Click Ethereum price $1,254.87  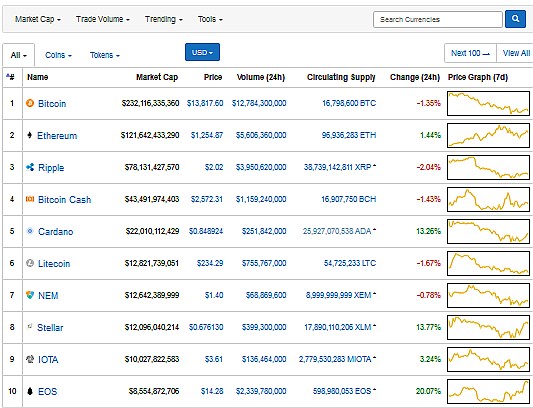[x=207, y=135]
